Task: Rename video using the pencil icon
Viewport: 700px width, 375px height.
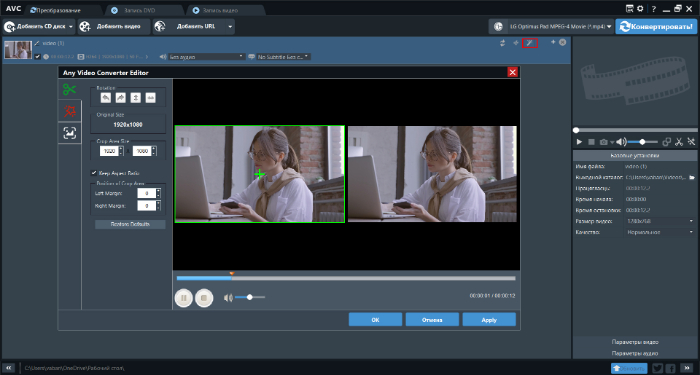Action: [37, 43]
